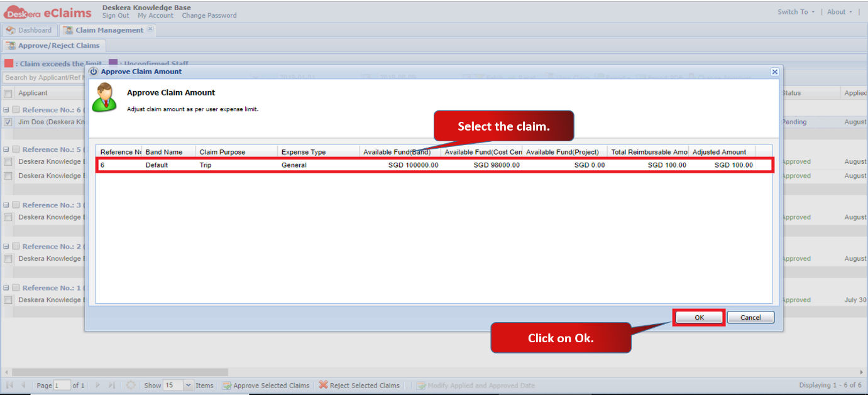Select the Approve/Reject Claims sub-tab
This screenshot has height=395, width=868.
pyautogui.click(x=54, y=46)
